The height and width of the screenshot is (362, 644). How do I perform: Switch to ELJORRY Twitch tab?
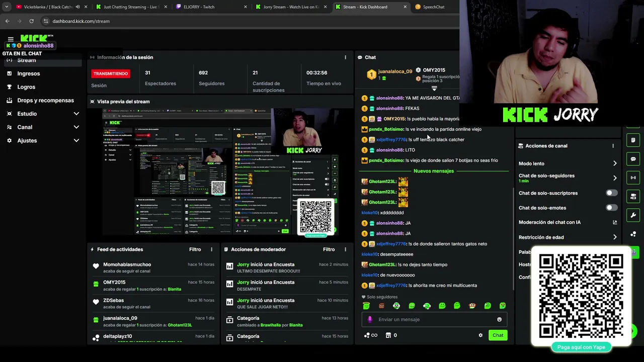pos(212,7)
